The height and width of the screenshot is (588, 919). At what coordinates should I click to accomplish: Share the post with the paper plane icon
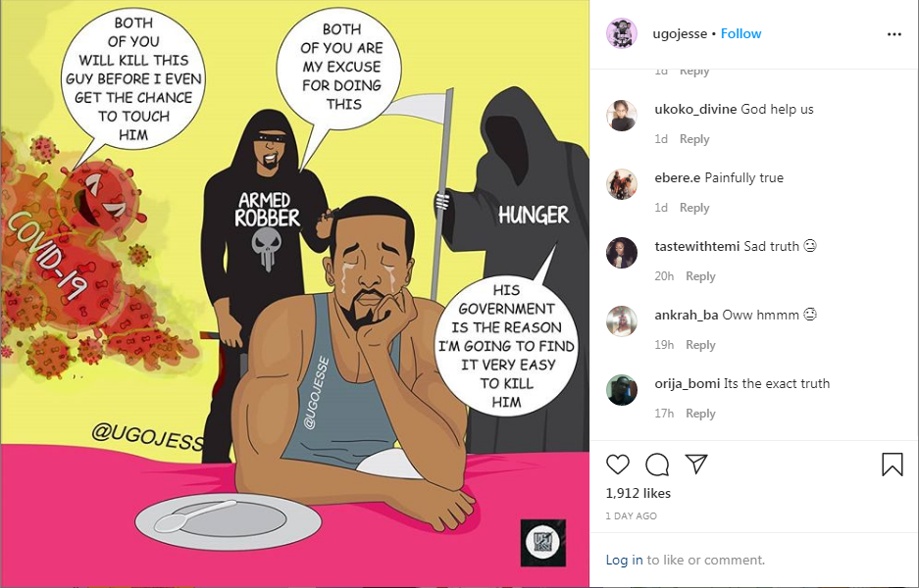pyautogui.click(x=696, y=464)
